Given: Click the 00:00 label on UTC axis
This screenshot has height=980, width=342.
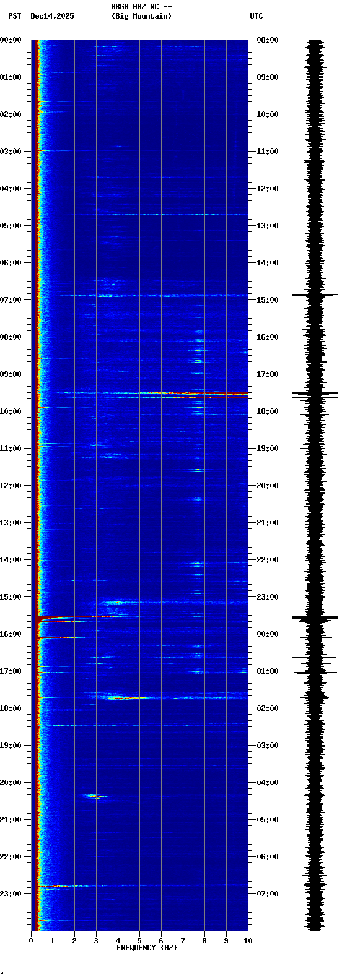Looking at the screenshot, I should pyautogui.click(x=268, y=634).
